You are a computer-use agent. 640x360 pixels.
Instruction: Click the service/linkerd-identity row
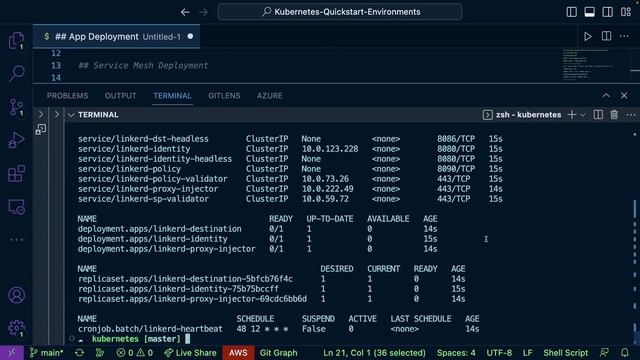[x=290, y=149]
